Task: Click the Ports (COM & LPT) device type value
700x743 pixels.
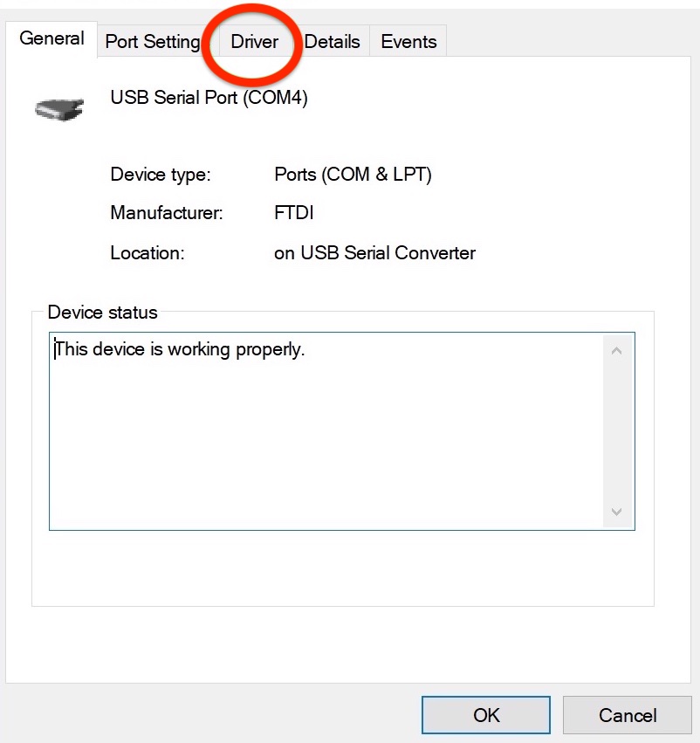Action: 353,175
